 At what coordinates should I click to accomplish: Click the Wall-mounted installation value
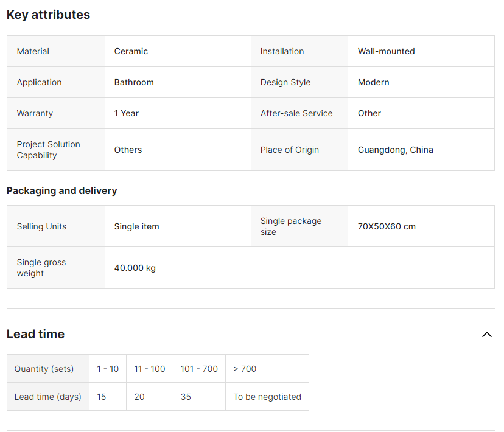point(386,51)
